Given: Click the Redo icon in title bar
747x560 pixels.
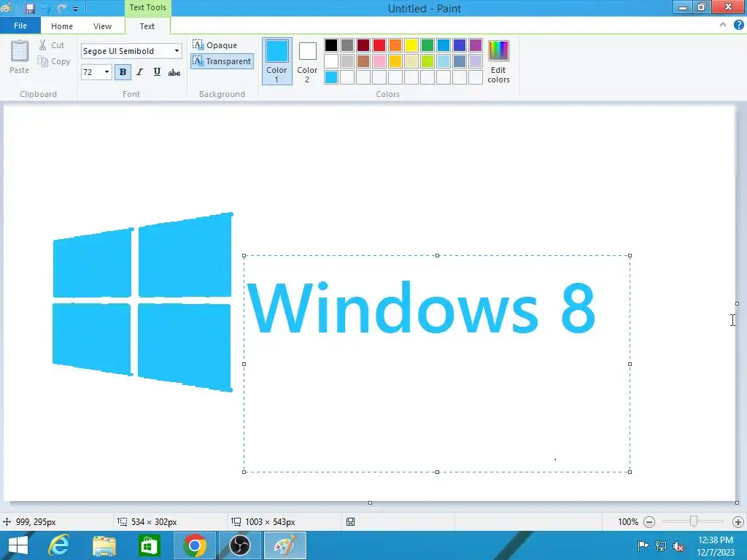Looking at the screenshot, I should [62, 9].
